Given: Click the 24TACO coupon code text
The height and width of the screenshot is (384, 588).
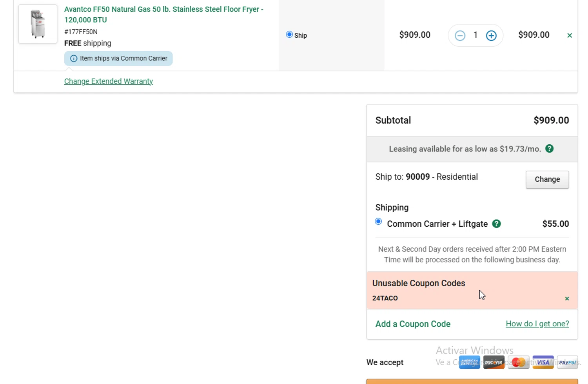Looking at the screenshot, I should (x=385, y=298).
